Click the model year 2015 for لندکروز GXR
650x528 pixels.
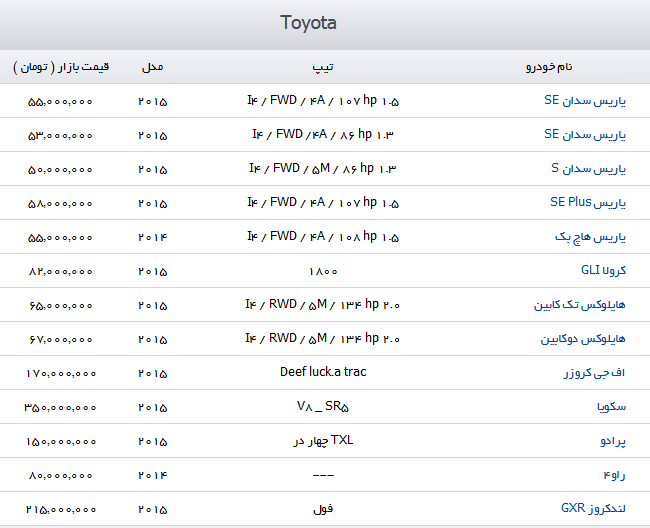153,509
